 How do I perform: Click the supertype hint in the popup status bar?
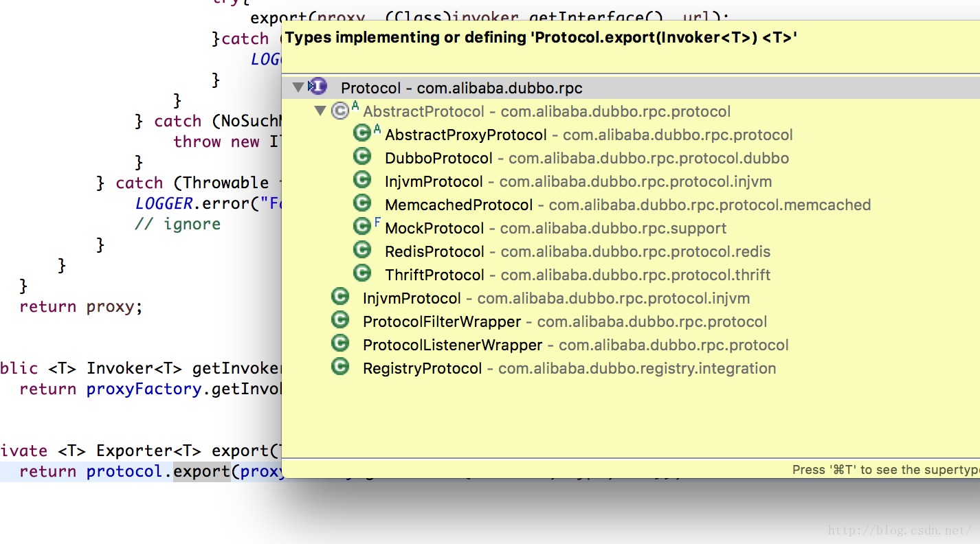tap(886, 470)
